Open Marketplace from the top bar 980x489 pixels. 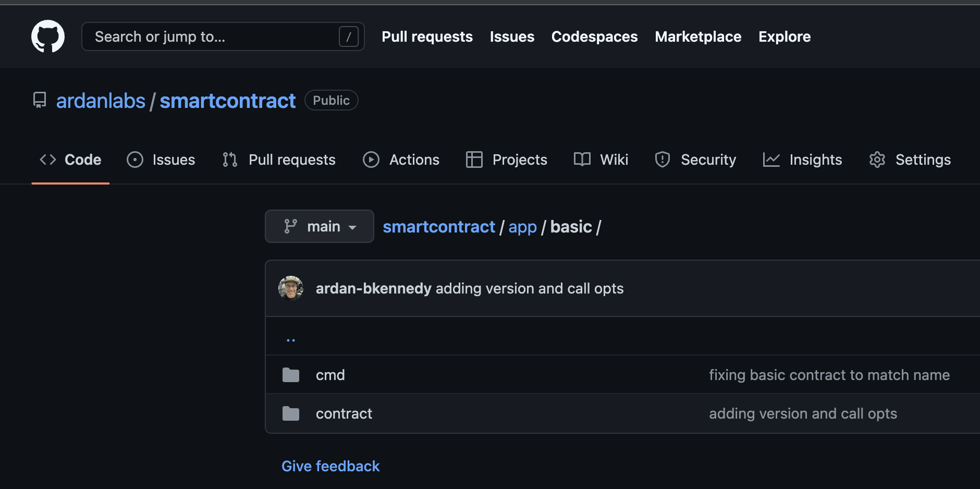(x=698, y=36)
